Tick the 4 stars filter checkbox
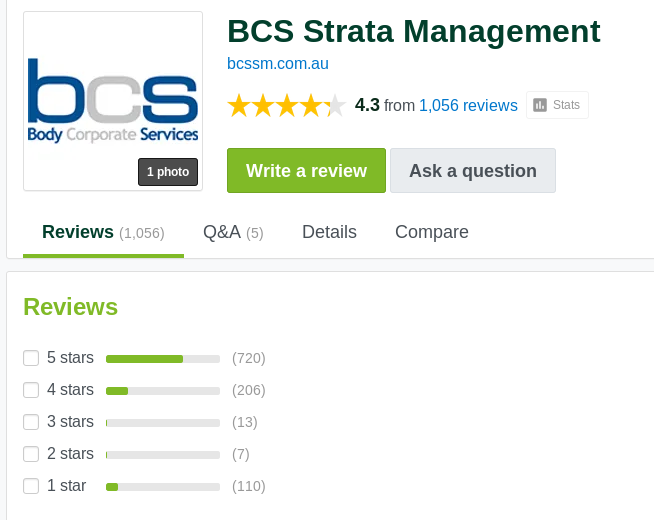The image size is (654, 520). tap(31, 390)
